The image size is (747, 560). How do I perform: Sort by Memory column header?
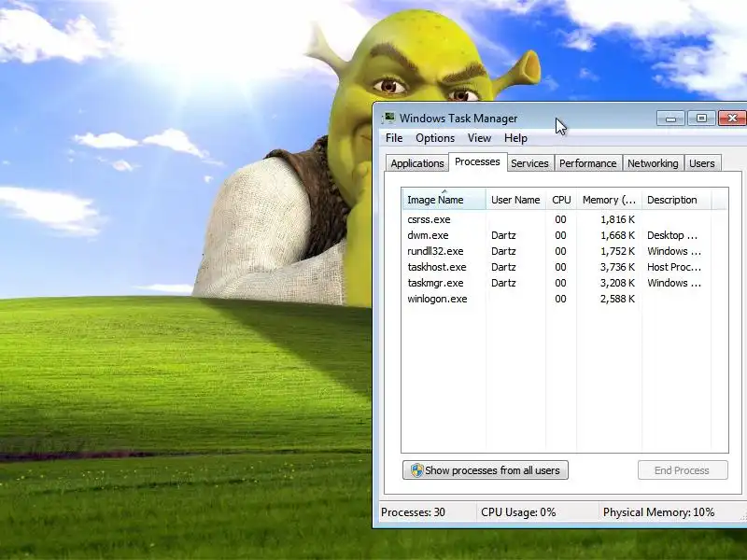(609, 200)
